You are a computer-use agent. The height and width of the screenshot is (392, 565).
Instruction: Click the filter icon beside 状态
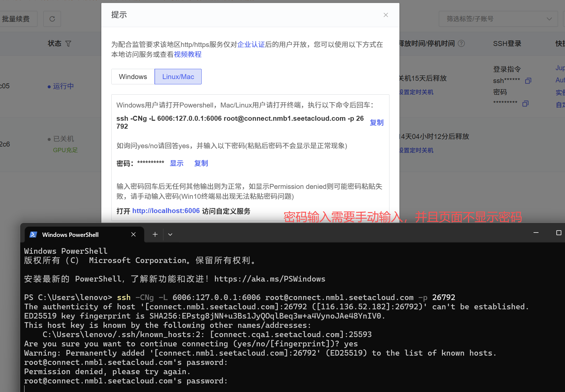69,44
